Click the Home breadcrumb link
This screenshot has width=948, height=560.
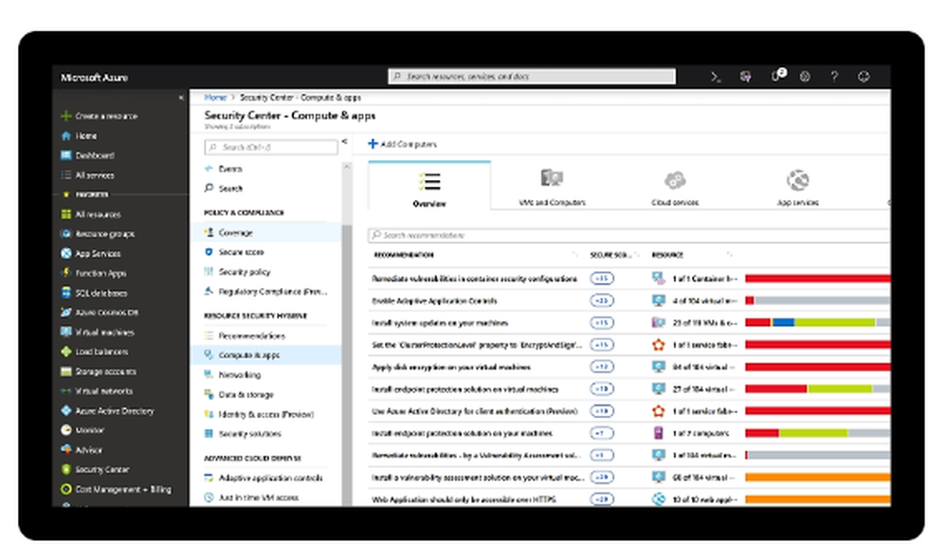point(214,98)
